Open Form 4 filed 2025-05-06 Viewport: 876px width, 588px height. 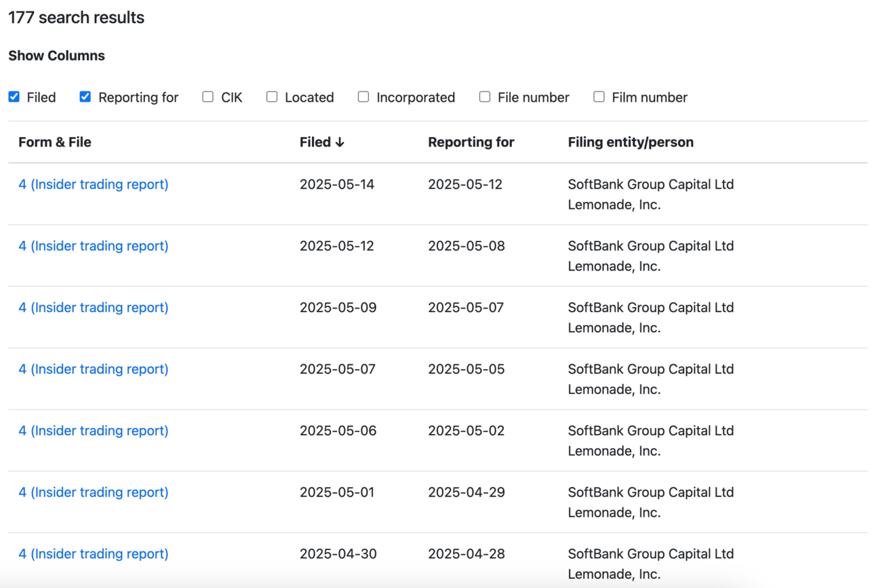pos(94,431)
